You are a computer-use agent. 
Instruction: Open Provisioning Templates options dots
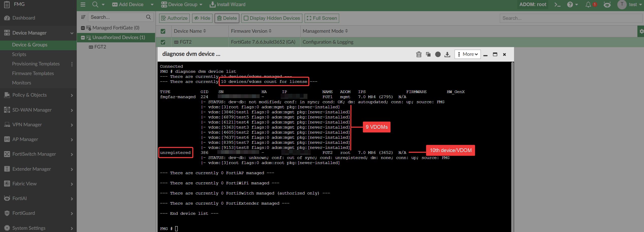pos(72,64)
